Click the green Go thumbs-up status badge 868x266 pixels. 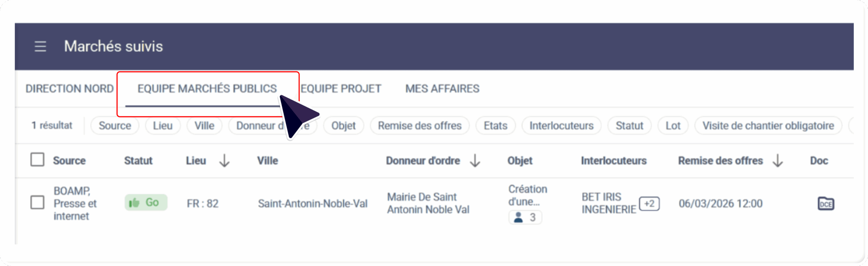click(x=145, y=203)
